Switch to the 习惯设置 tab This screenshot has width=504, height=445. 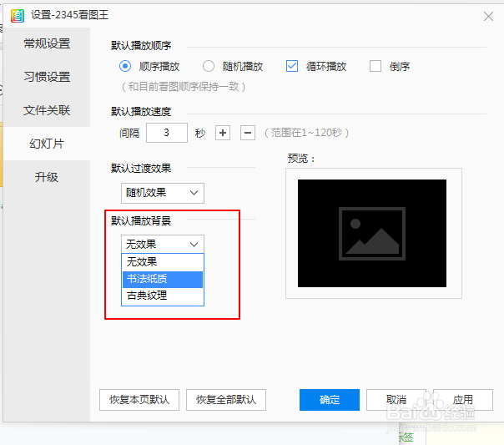[47, 77]
